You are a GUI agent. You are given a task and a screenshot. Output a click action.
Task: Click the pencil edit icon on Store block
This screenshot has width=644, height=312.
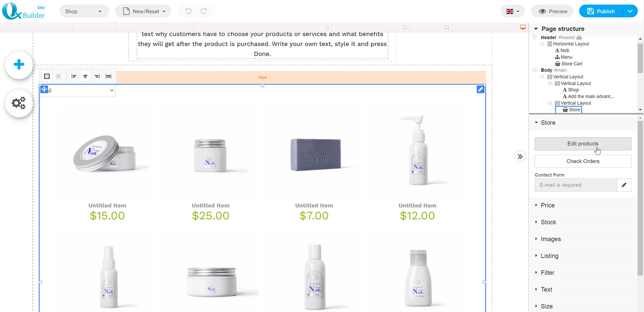480,89
